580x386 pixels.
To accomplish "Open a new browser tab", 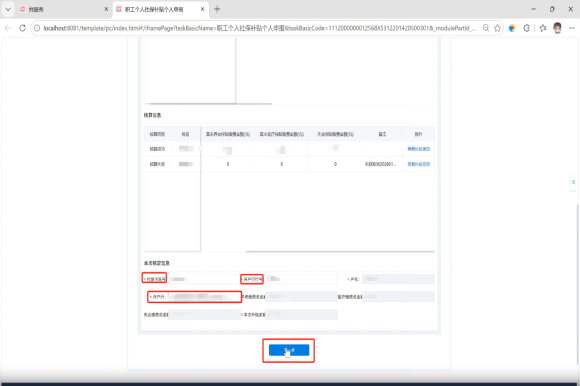I will (x=217, y=9).
